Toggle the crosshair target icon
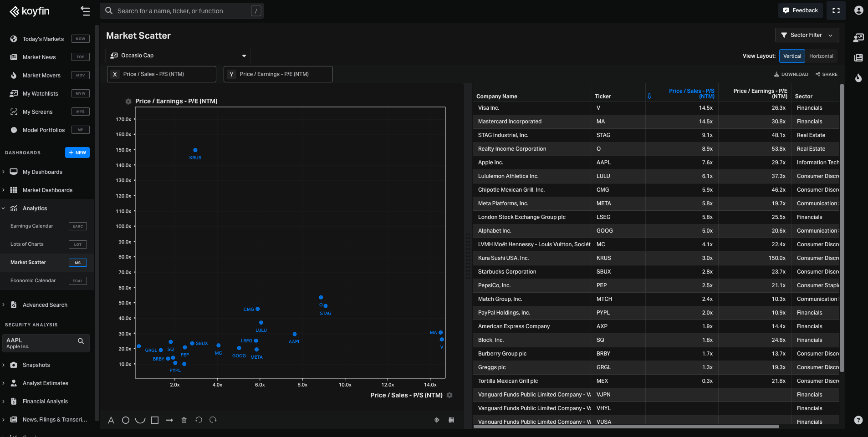The width and height of the screenshot is (868, 437). coord(437,420)
